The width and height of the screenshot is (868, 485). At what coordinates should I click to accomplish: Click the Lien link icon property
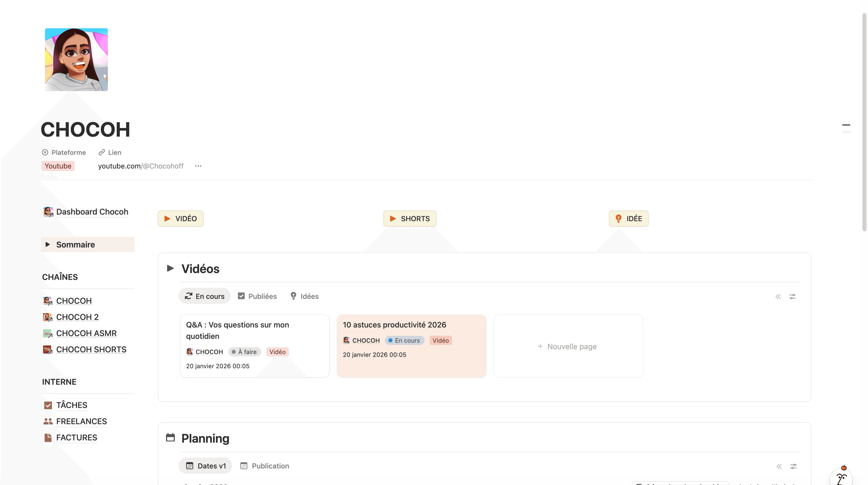coord(102,152)
